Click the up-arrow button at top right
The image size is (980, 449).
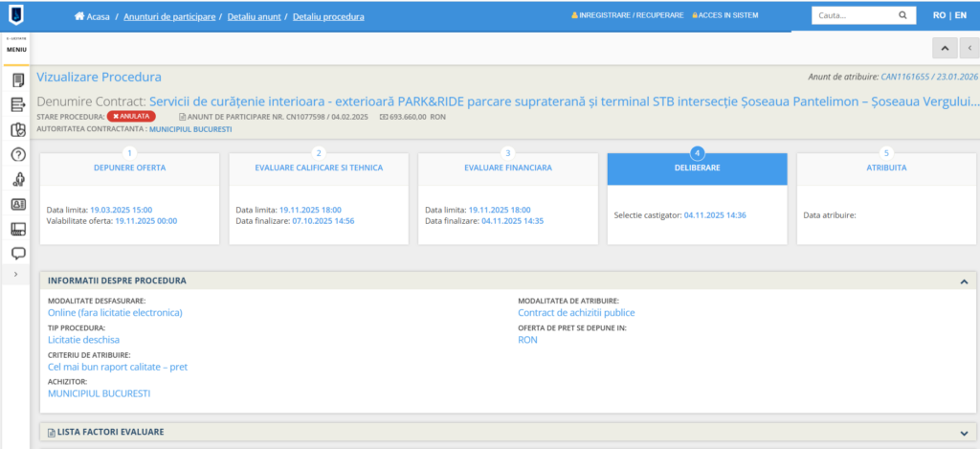[x=945, y=48]
